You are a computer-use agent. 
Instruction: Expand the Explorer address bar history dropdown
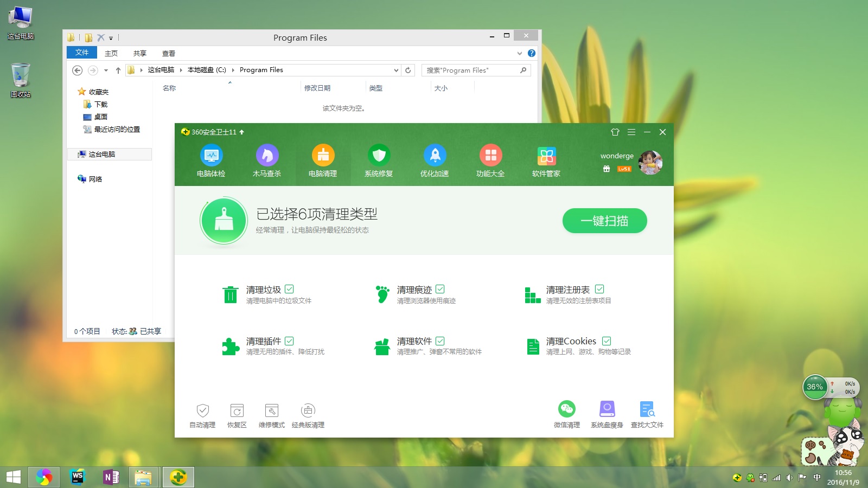(396, 70)
